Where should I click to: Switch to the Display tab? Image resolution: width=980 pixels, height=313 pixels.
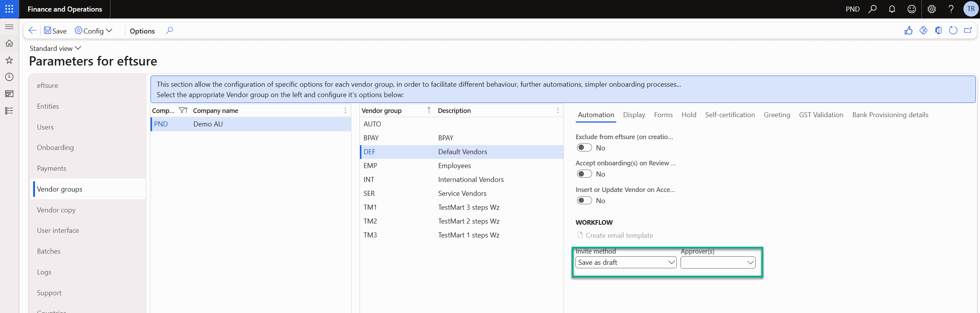click(634, 115)
